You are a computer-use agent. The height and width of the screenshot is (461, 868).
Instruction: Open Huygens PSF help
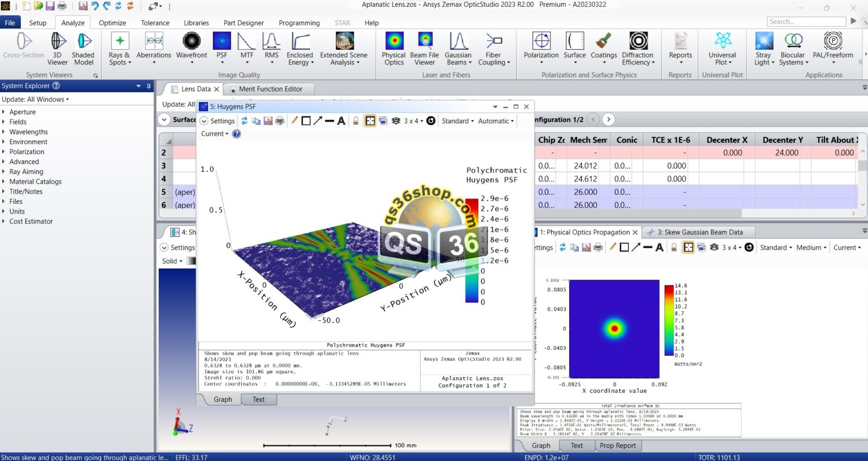(x=237, y=134)
